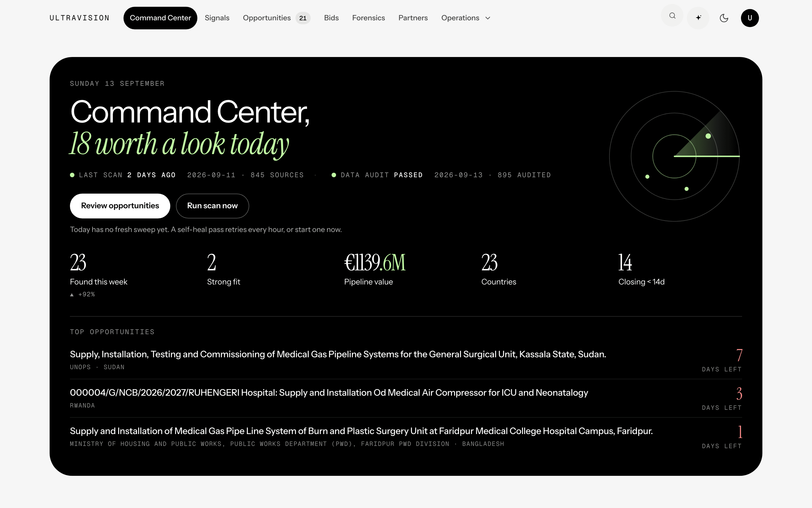
Task: Click the Review opportunities button
Action: [x=120, y=206]
